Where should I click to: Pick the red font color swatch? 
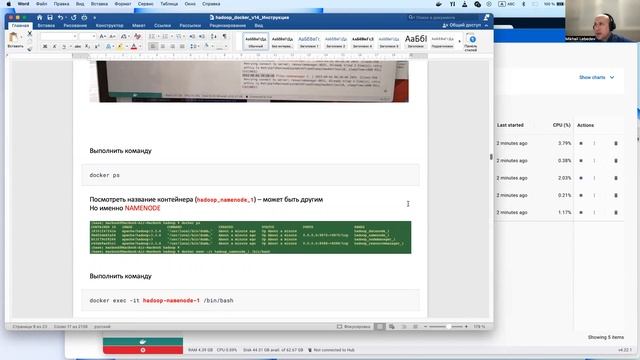pyautogui.click(x=134, y=47)
